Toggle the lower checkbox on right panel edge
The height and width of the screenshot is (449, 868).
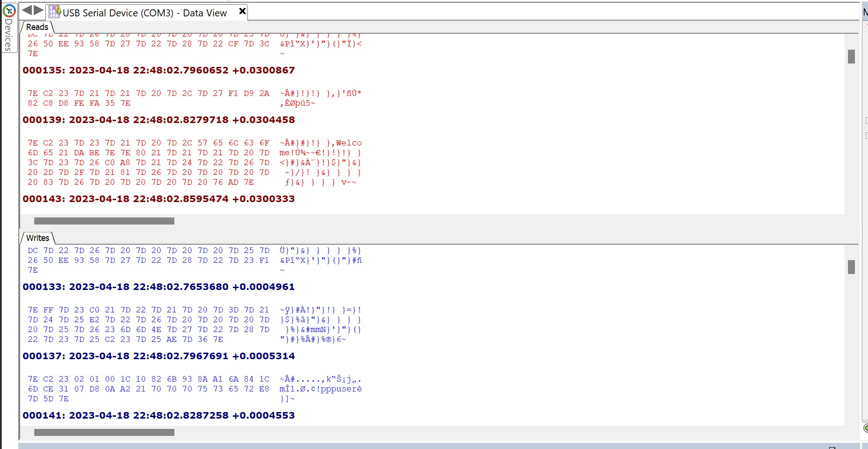click(866, 136)
